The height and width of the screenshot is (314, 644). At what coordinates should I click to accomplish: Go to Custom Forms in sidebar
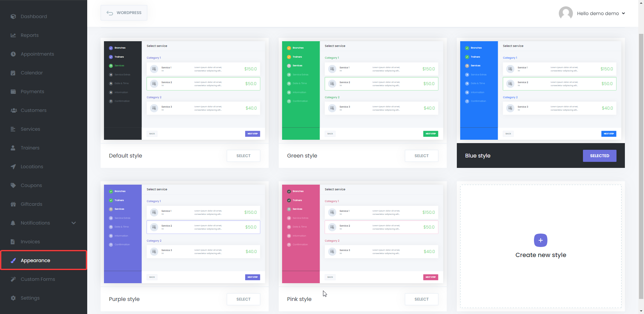point(37,279)
